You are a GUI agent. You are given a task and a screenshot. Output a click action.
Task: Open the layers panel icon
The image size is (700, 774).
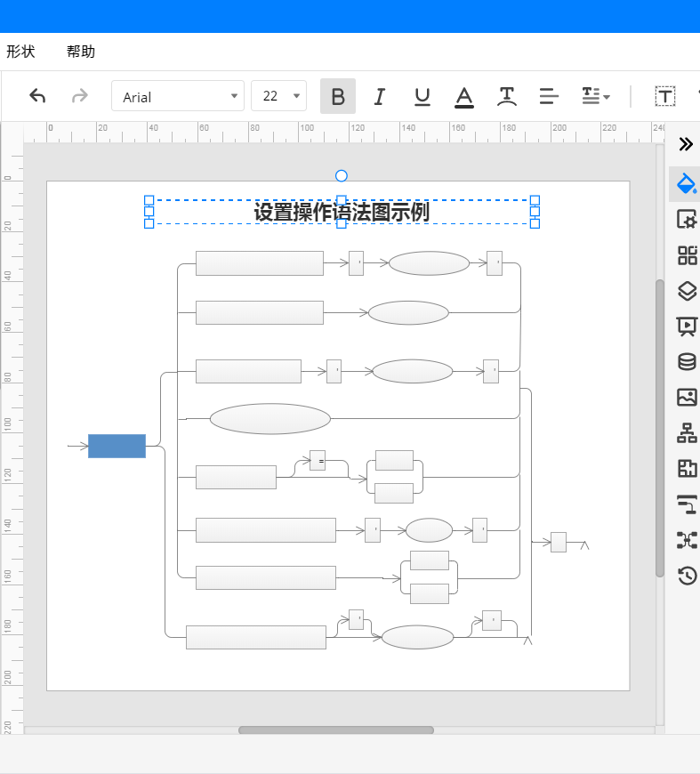(687, 291)
